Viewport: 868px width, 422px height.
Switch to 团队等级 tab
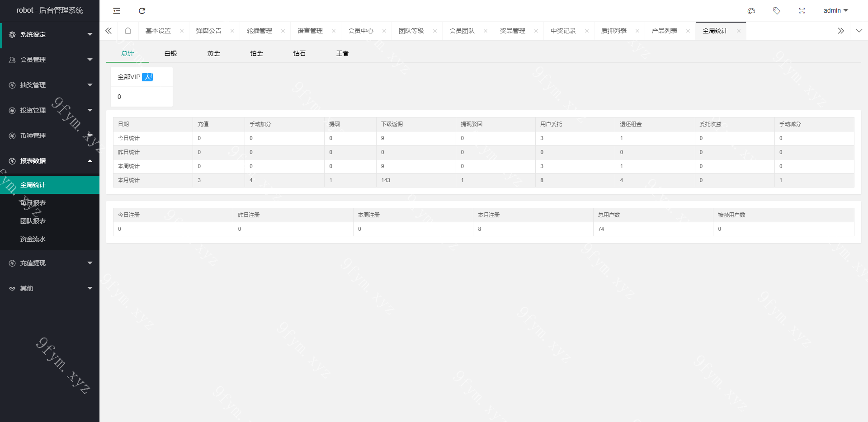[x=411, y=31]
